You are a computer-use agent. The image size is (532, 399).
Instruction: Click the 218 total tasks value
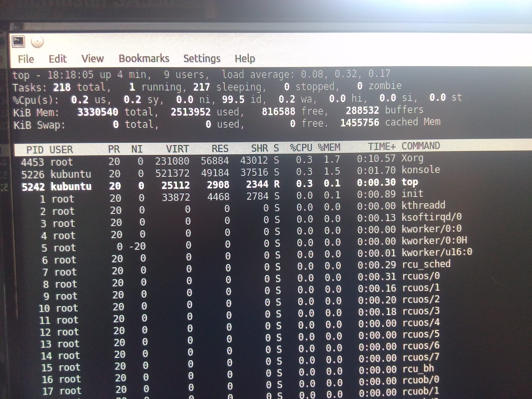62,88
